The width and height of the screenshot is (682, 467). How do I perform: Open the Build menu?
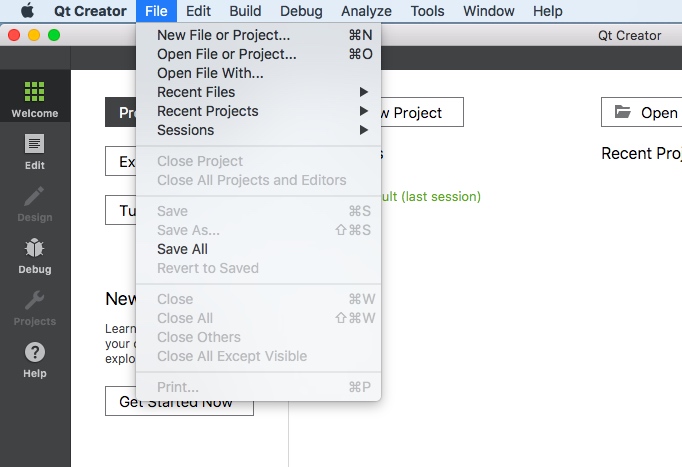point(244,11)
